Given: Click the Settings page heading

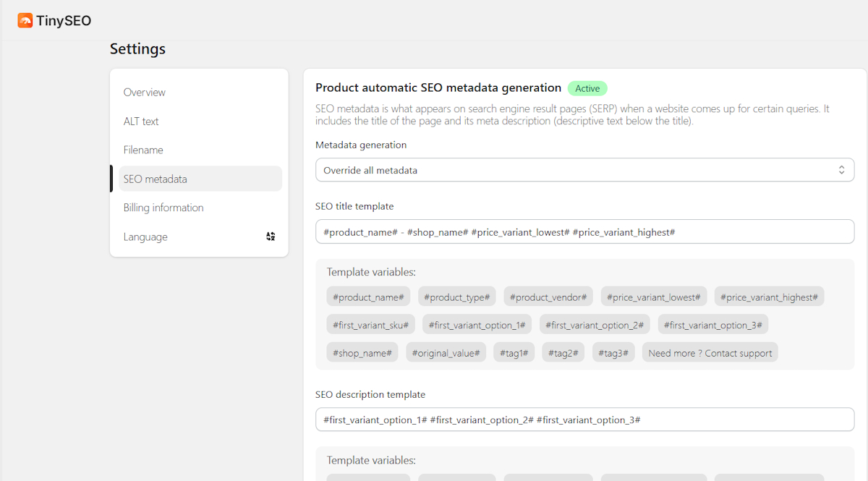Looking at the screenshot, I should point(137,49).
